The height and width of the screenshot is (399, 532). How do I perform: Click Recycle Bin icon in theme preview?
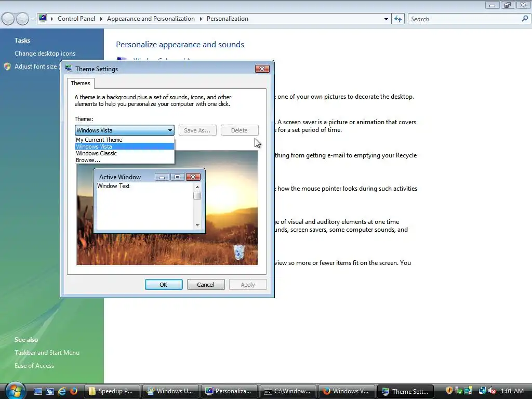(x=239, y=252)
